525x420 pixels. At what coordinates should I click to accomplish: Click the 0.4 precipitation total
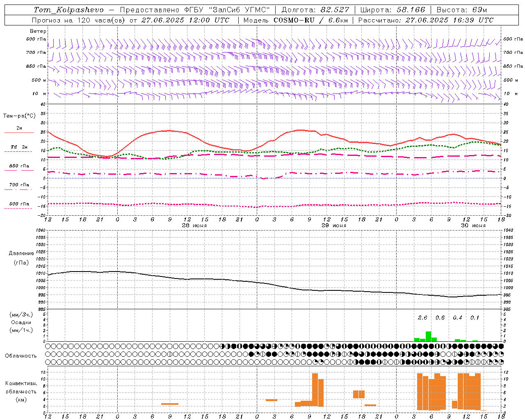[x=457, y=317]
